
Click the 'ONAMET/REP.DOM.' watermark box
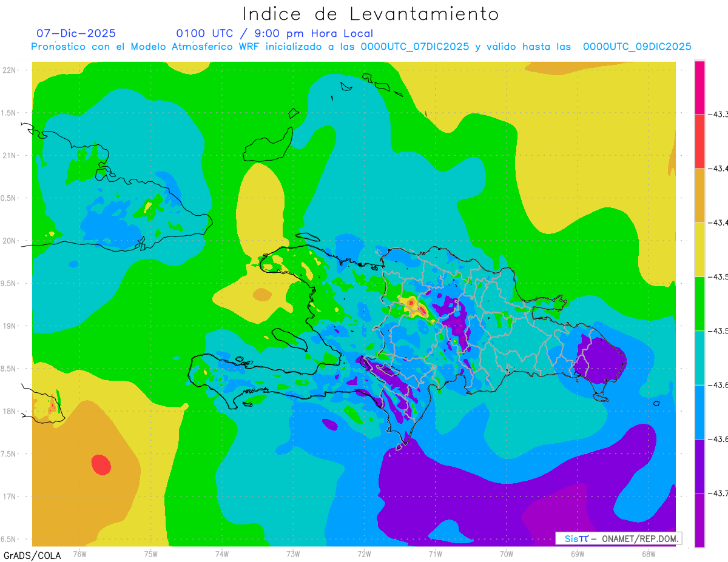618,538
